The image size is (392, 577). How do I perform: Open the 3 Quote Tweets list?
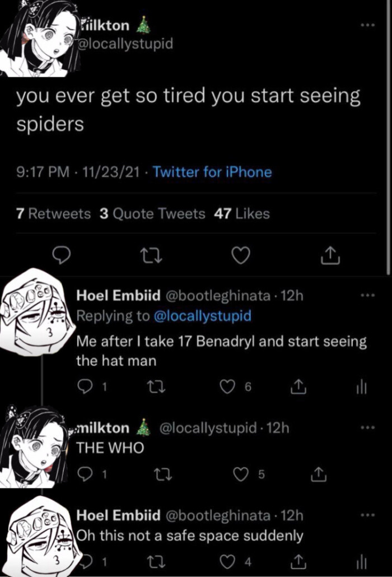click(x=152, y=213)
